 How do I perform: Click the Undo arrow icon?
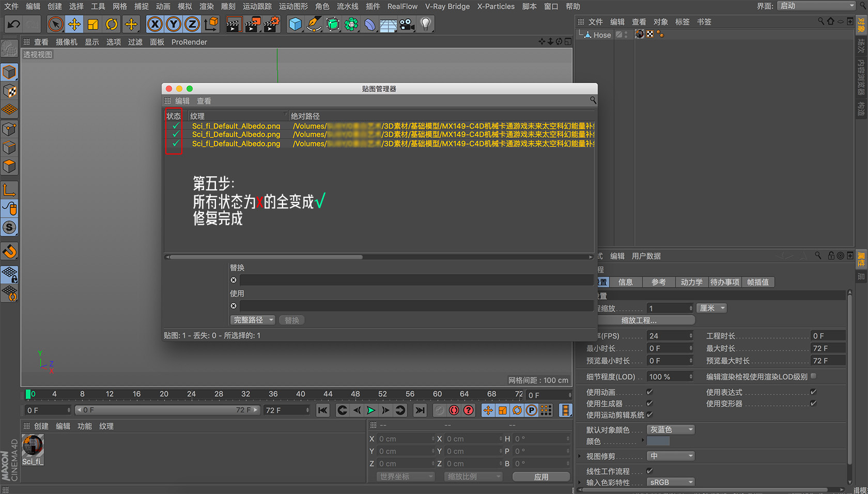(x=14, y=24)
